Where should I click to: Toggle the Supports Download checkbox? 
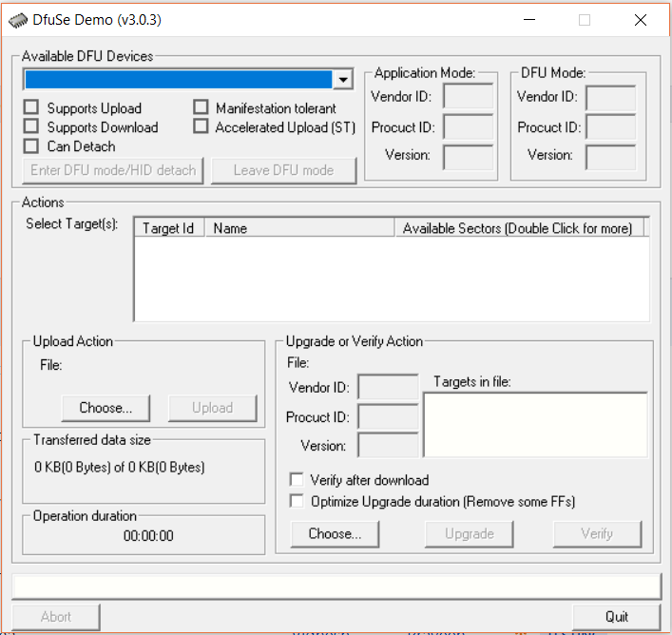coord(30,126)
